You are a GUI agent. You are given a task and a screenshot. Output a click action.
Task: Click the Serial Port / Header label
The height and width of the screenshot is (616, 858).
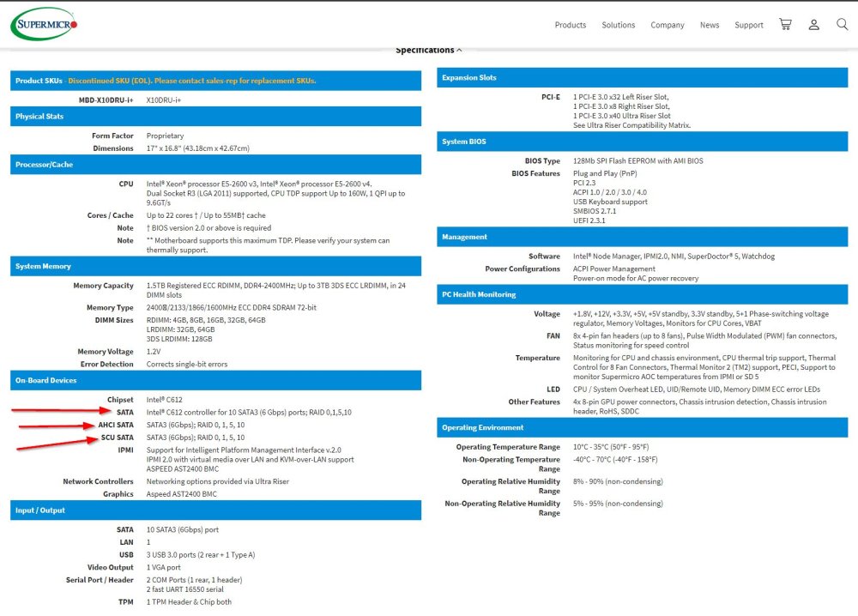(x=100, y=580)
